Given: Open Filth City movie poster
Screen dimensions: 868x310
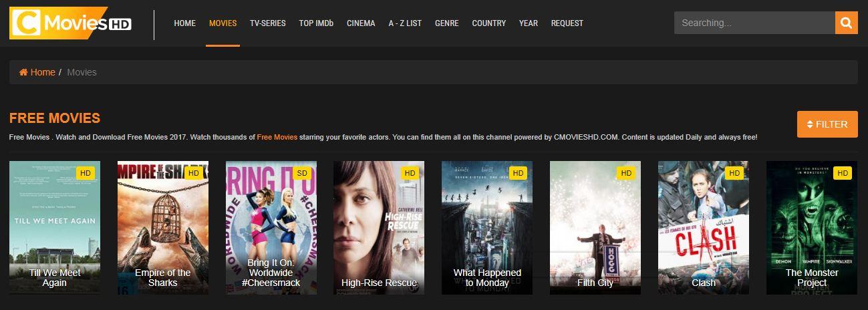Looking at the screenshot, I should click(x=595, y=228).
